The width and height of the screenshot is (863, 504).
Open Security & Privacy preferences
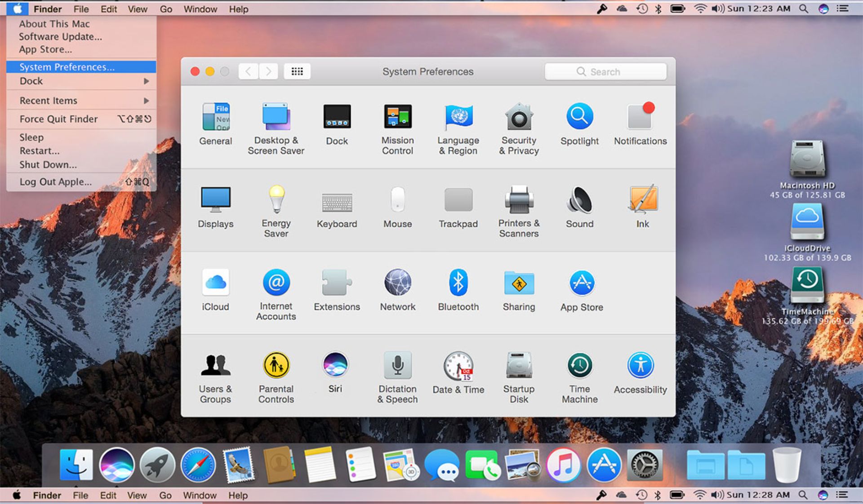(x=519, y=128)
